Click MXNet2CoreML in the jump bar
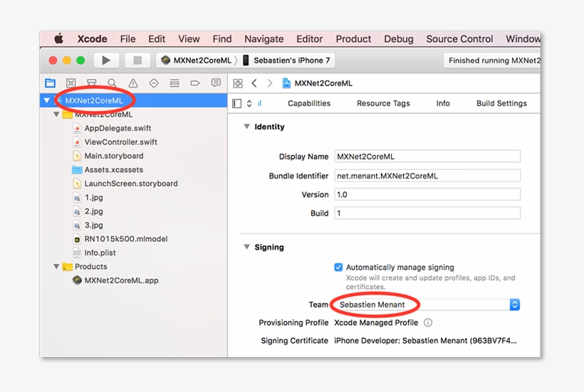Viewport: 584px width, 392px height. point(318,83)
